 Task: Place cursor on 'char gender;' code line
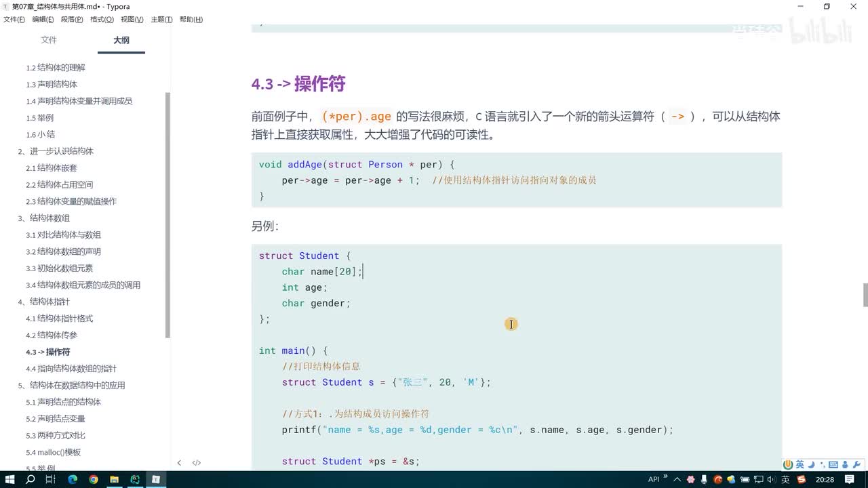(x=316, y=303)
